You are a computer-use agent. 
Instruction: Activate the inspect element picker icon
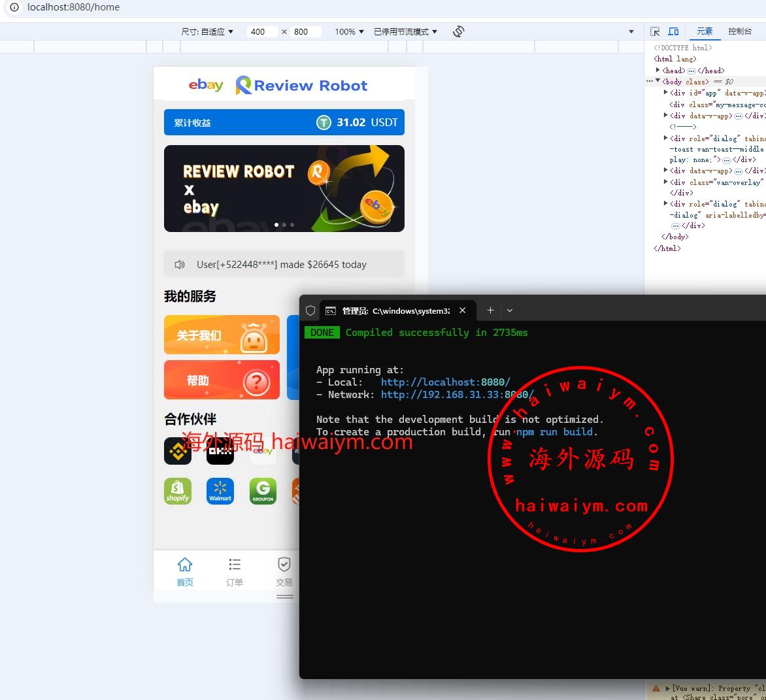pyautogui.click(x=655, y=31)
